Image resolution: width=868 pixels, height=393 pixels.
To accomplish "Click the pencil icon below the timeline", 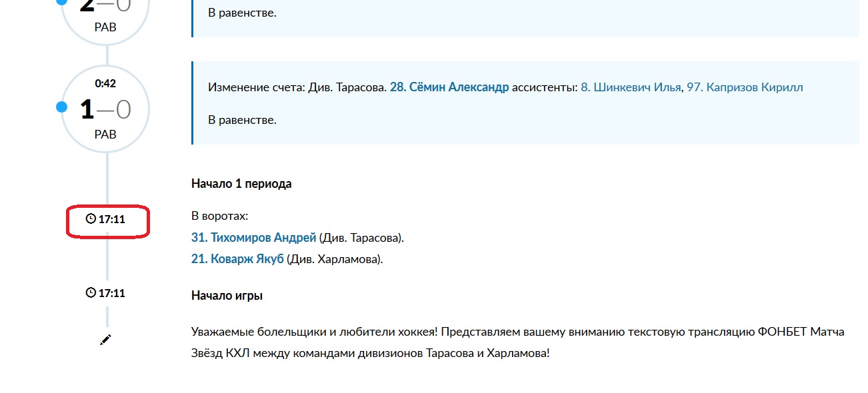I will click(x=105, y=340).
